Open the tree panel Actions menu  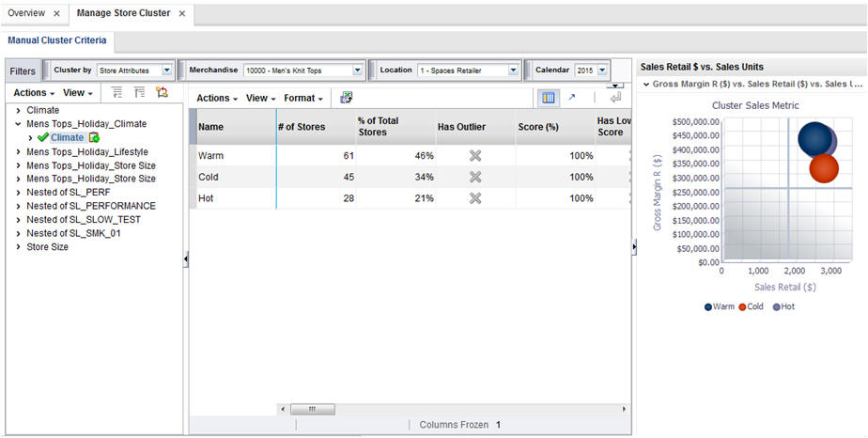coord(34,93)
